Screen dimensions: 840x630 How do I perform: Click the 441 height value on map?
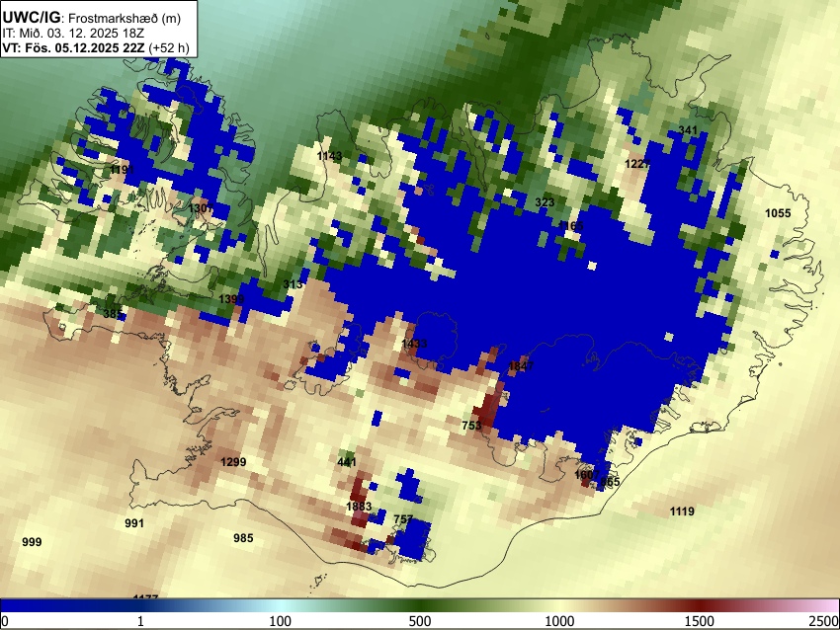tap(347, 462)
